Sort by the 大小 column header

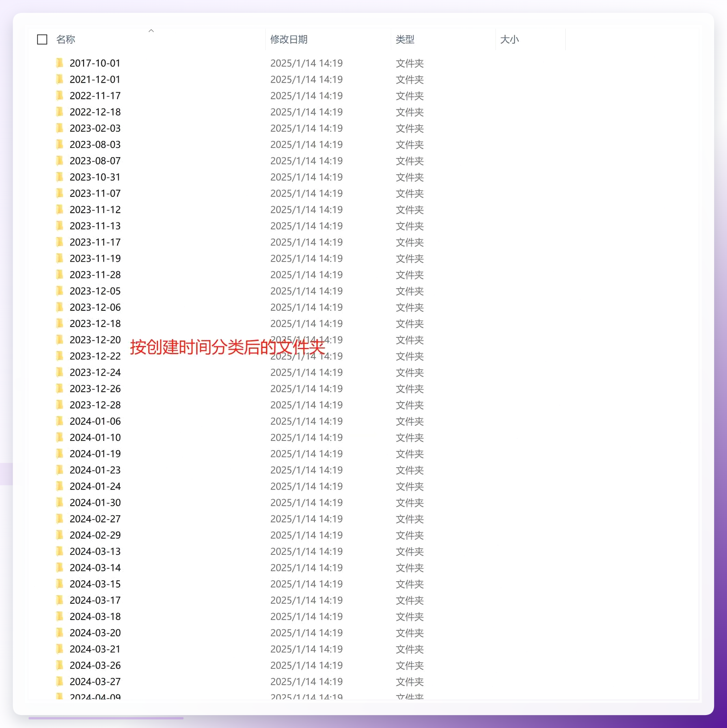510,39
